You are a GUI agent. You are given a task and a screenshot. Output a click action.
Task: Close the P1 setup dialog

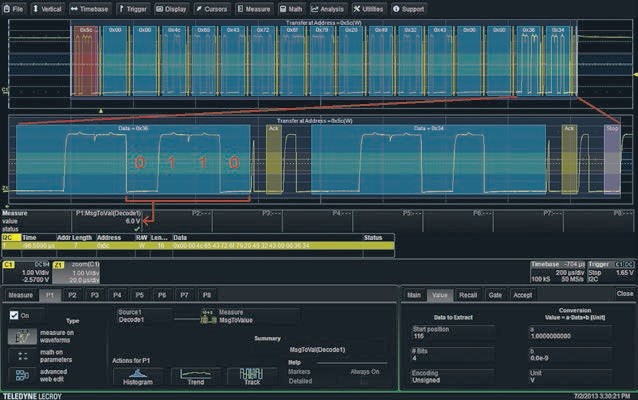coord(625,293)
